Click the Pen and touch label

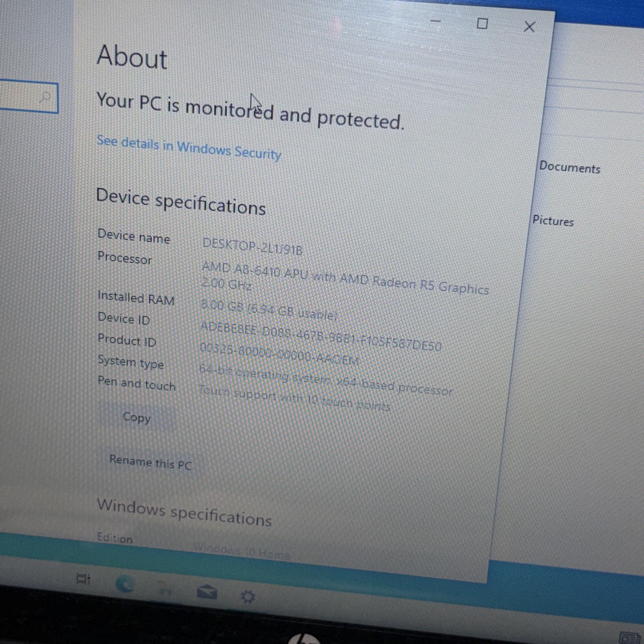pos(136,384)
